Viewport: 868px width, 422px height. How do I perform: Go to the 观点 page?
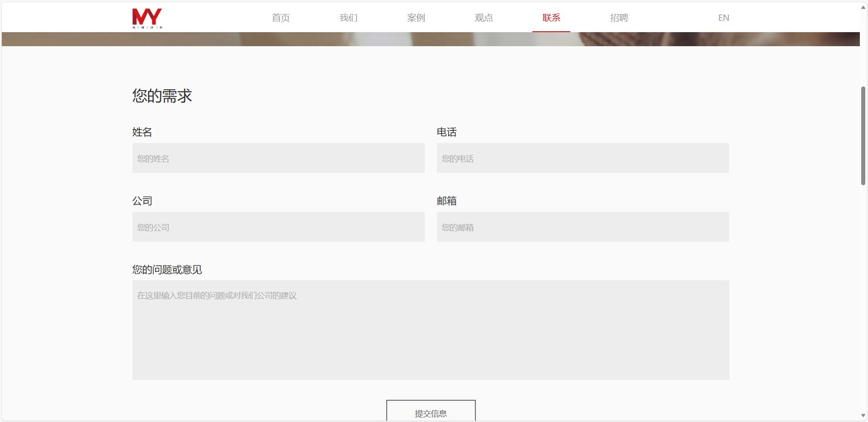tap(484, 18)
